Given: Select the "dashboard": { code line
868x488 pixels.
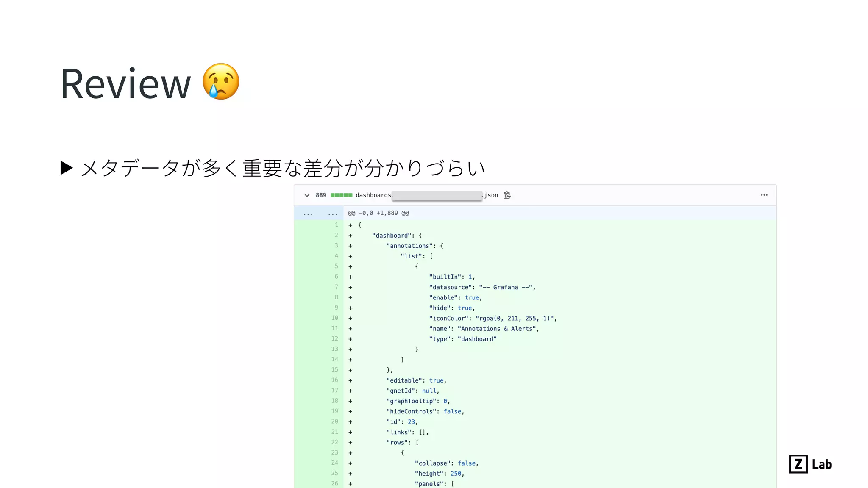Looking at the screenshot, I should (397, 236).
